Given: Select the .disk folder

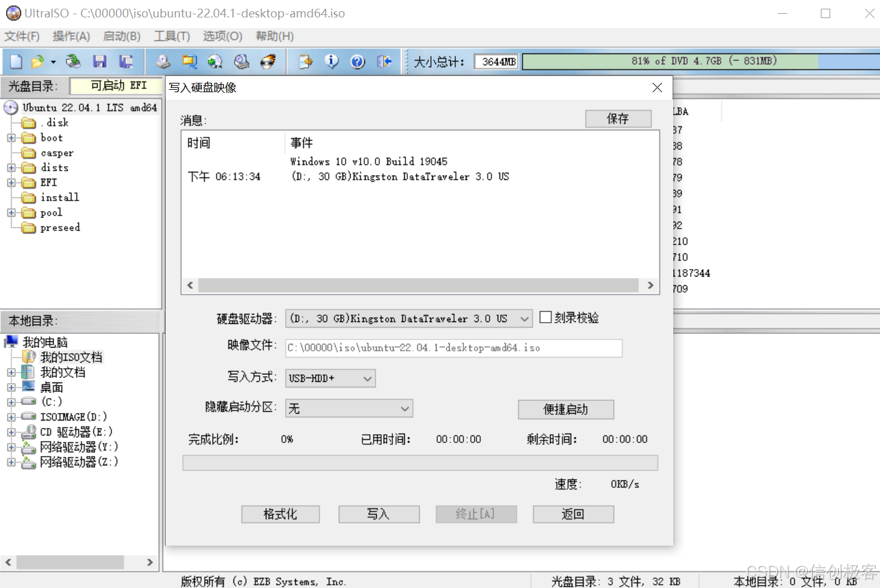Looking at the screenshot, I should point(55,123).
